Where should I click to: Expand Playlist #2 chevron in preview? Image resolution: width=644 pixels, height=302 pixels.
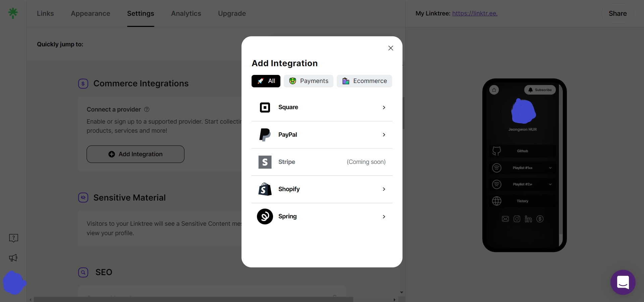pyautogui.click(x=550, y=184)
